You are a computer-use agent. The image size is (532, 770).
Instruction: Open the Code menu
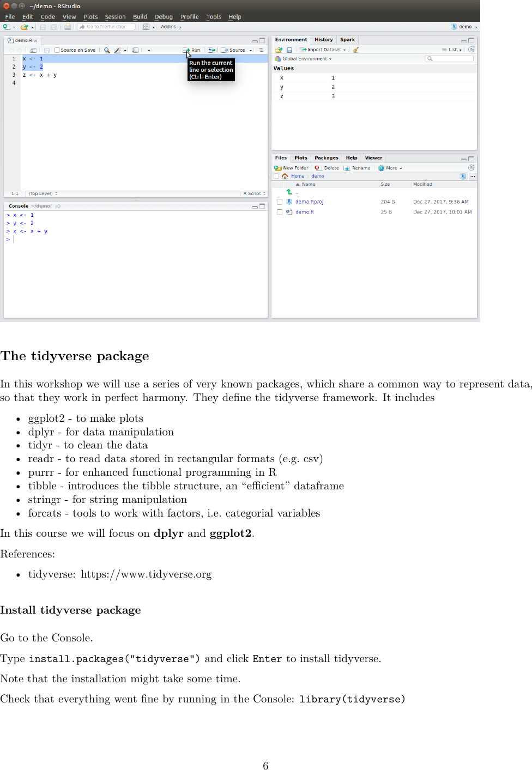48,17
